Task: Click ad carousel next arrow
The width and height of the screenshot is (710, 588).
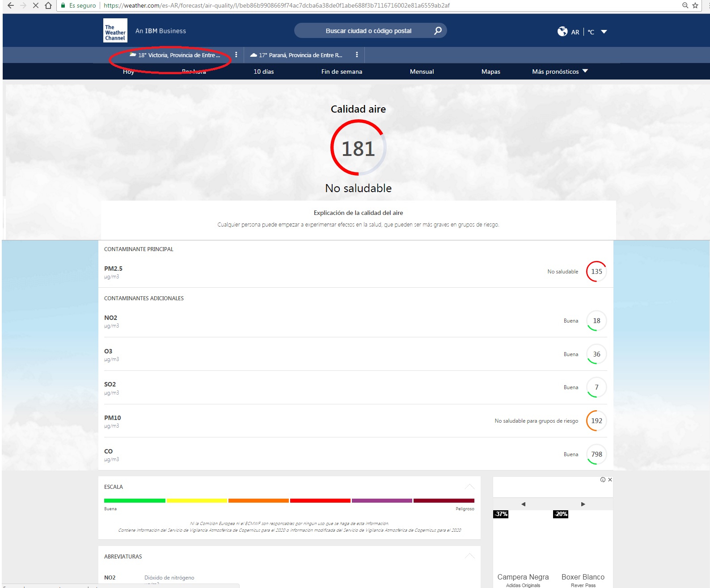Action: (583, 504)
